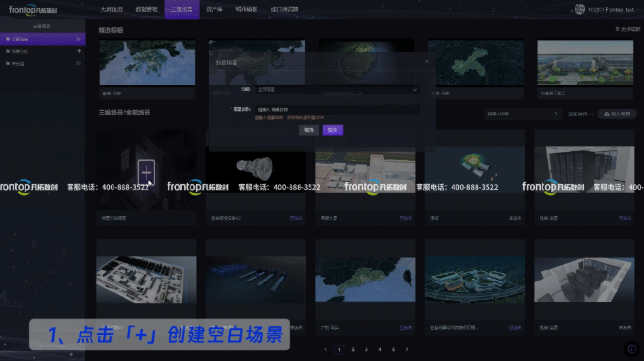Screen dimensions: 644x361
Task: Click the purple confirm button in dialog
Action: [x=333, y=130]
